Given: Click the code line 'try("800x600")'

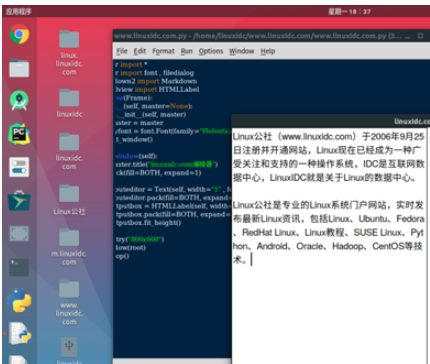Looking at the screenshot, I should click(x=140, y=239).
